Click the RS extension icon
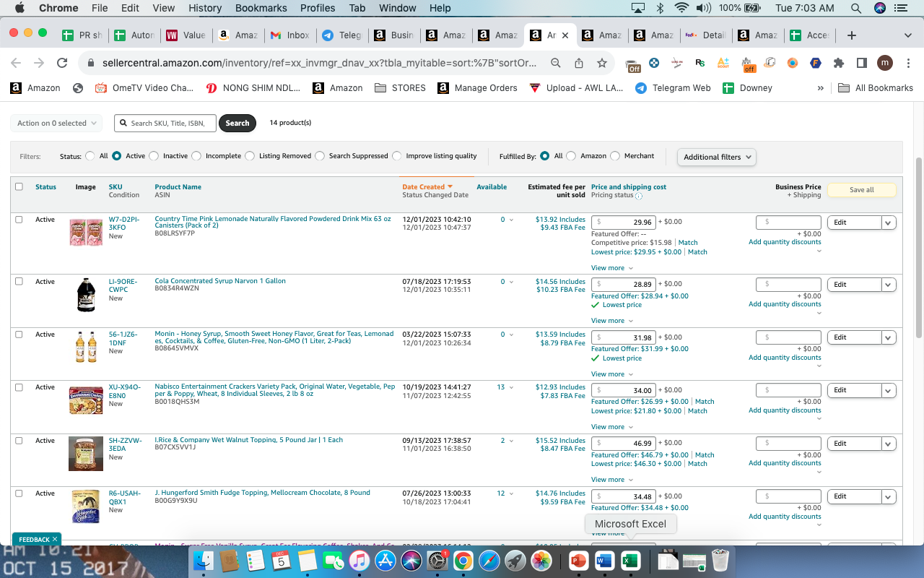924x578 pixels. pyautogui.click(x=700, y=63)
